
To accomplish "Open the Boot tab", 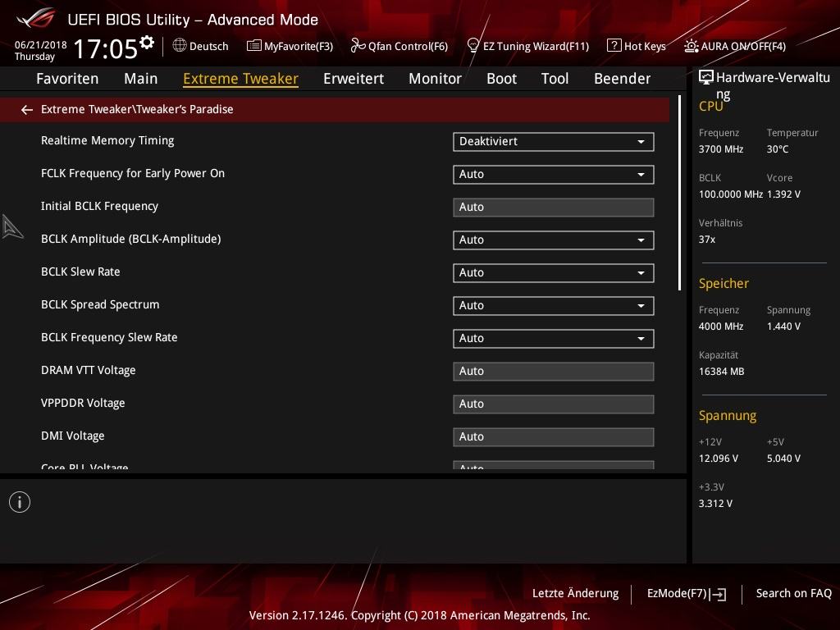I will point(501,79).
